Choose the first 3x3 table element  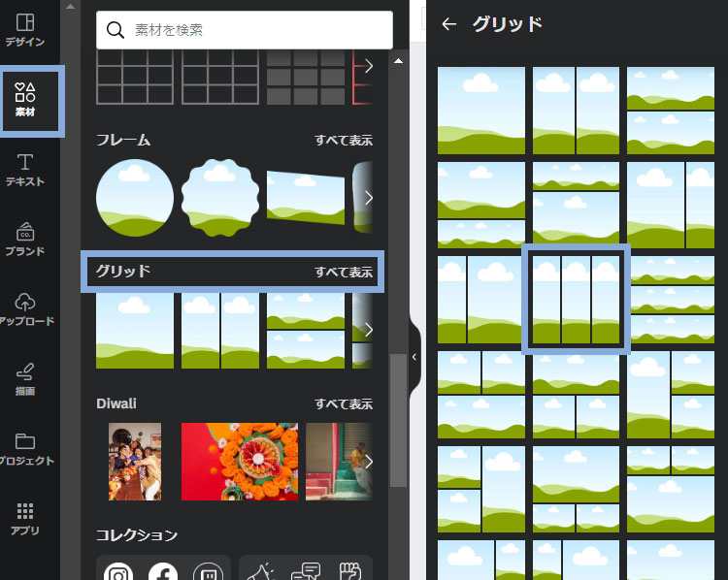pyautogui.click(x=135, y=77)
